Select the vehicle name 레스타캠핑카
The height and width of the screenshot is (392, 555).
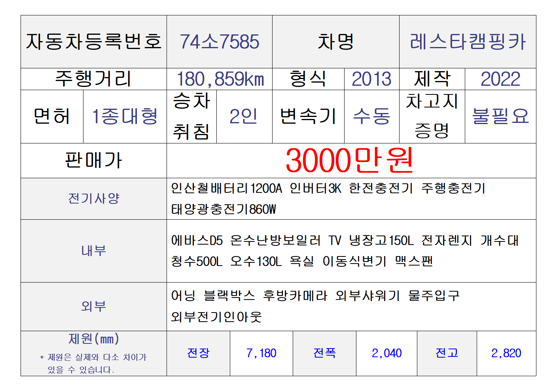(468, 42)
